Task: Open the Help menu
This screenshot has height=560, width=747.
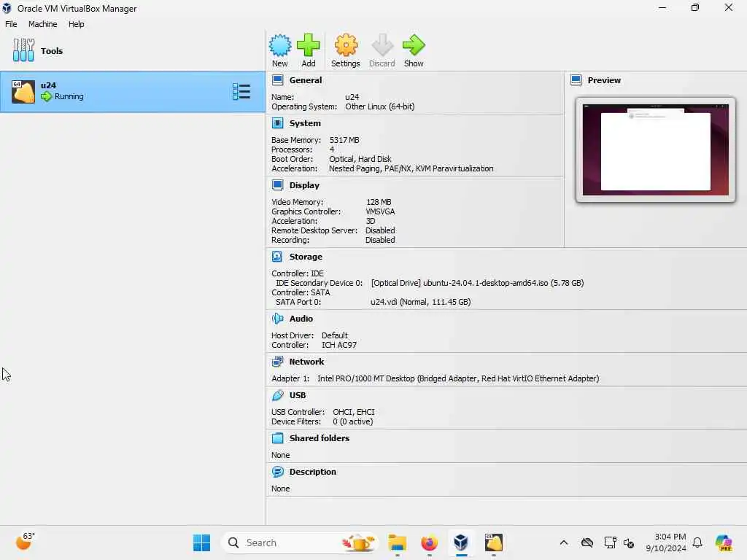Action: pyautogui.click(x=76, y=24)
